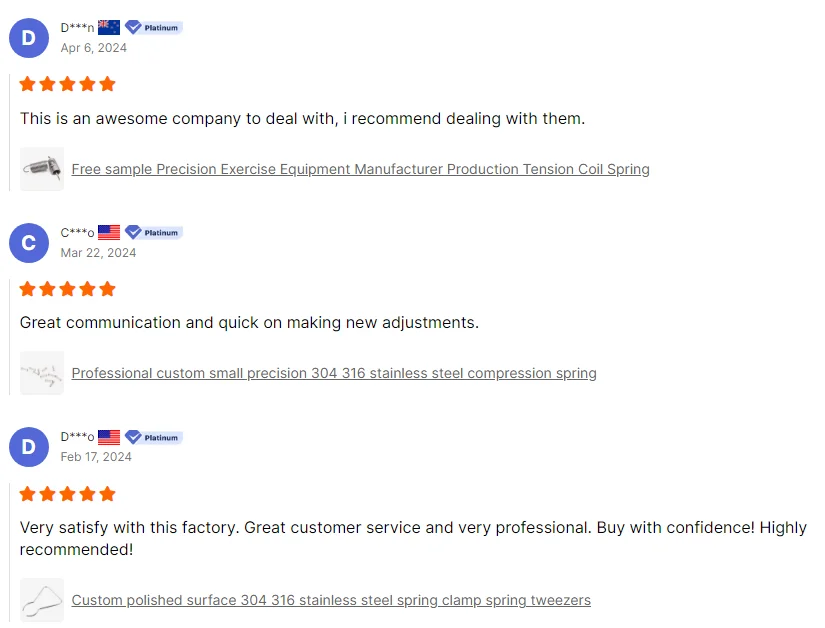Click the "Great communication" review text
This screenshot has width=825, height=628.
pyautogui.click(x=249, y=323)
